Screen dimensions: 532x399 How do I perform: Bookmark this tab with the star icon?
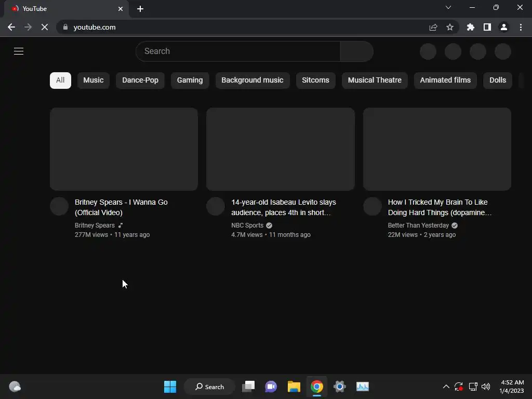(x=450, y=27)
